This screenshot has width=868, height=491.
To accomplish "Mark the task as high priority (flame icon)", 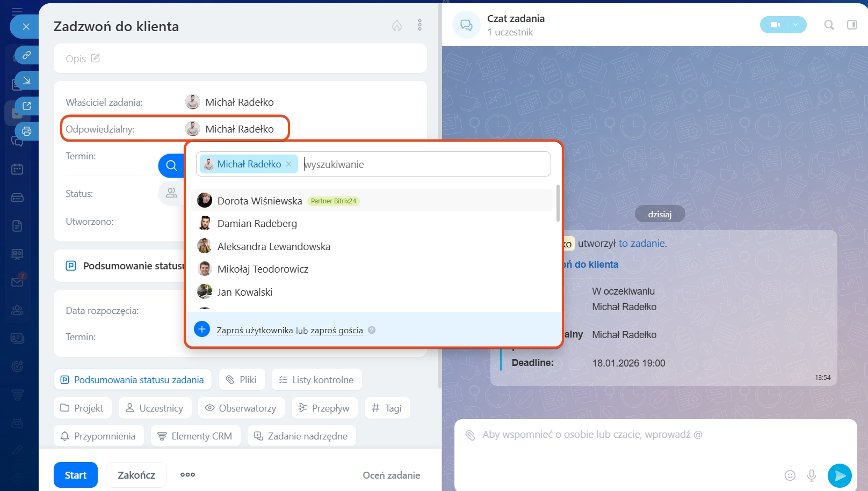I will (x=397, y=26).
